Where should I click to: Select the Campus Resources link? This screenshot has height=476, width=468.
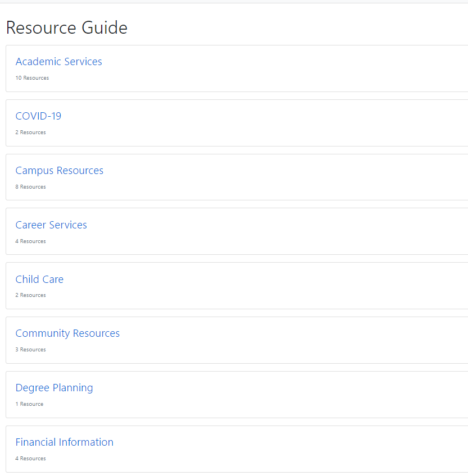pos(59,171)
